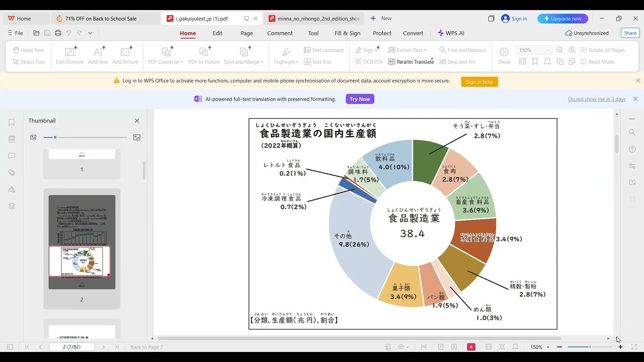The height and width of the screenshot is (362, 644).
Task: Click Sign in at the top
Action: pos(514,19)
